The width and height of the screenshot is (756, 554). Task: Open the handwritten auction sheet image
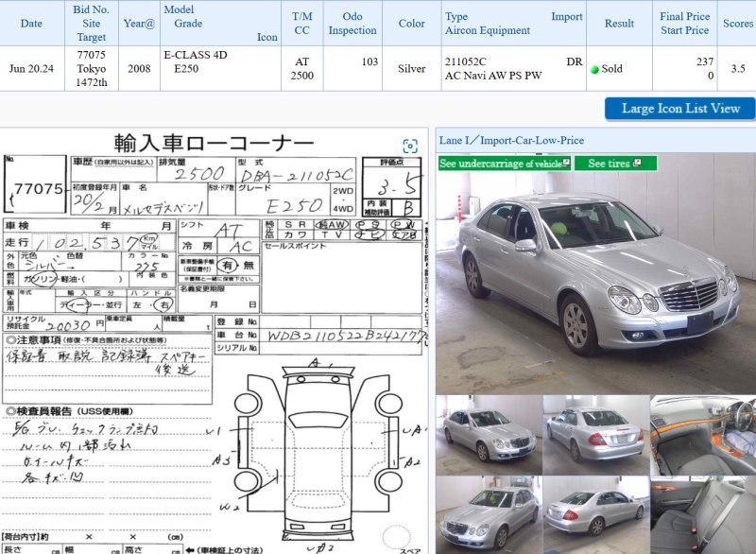(214, 341)
